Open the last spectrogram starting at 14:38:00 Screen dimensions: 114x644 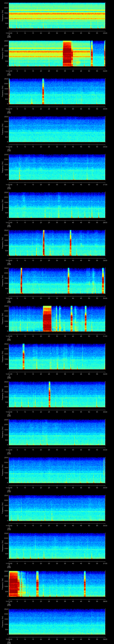pyautogui.click(x=57, y=622)
